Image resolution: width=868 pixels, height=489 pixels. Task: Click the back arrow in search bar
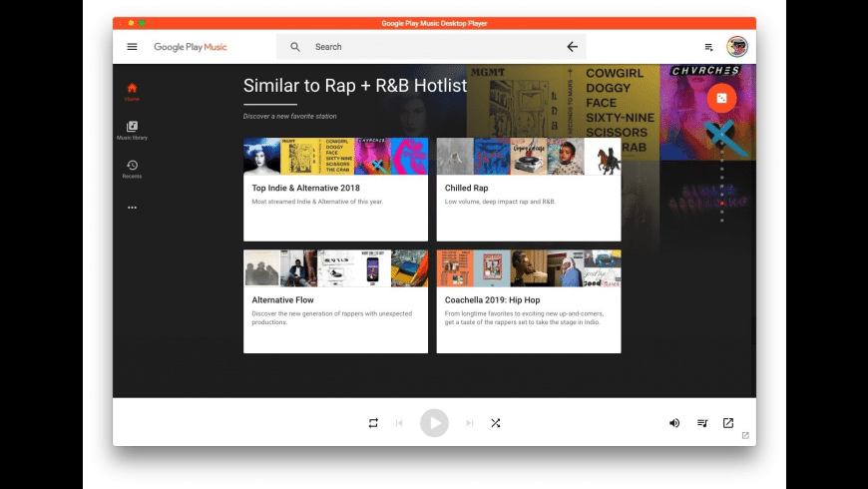pyautogui.click(x=572, y=47)
